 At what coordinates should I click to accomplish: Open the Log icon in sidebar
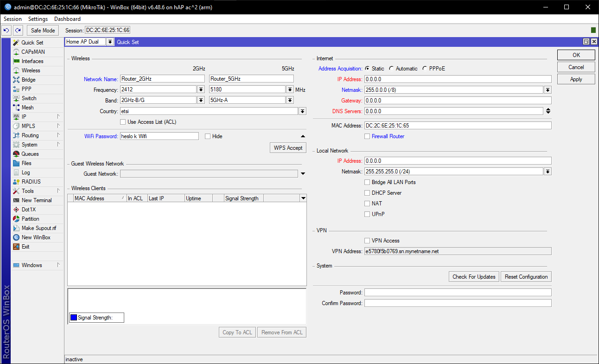click(17, 172)
